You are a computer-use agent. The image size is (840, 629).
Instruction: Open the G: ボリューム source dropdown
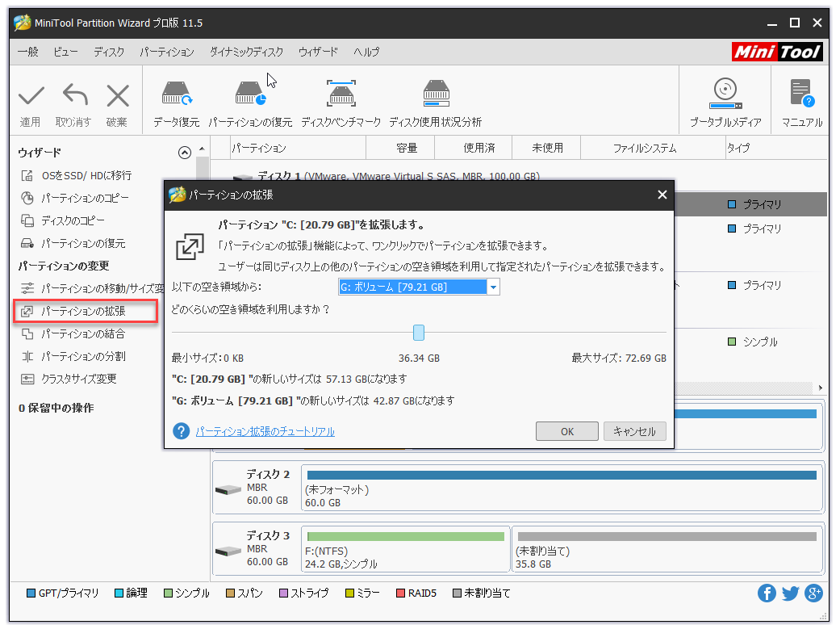pos(419,287)
